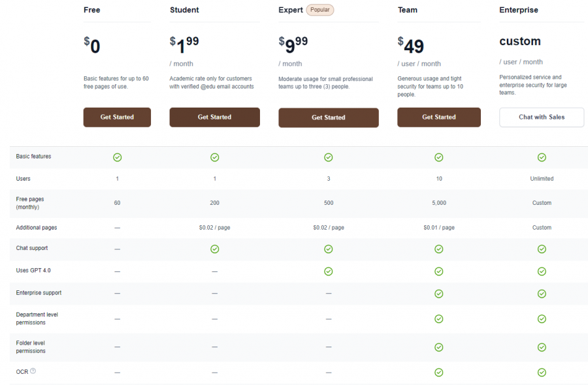This screenshot has height=385, width=588.
Task: Select the Free plan heading
Action: point(91,10)
